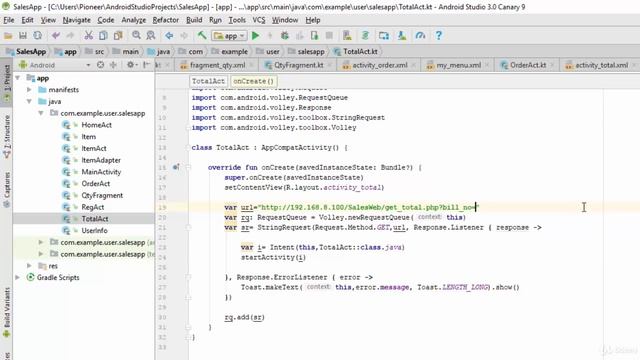Open the app run configuration dropdown

point(229,36)
